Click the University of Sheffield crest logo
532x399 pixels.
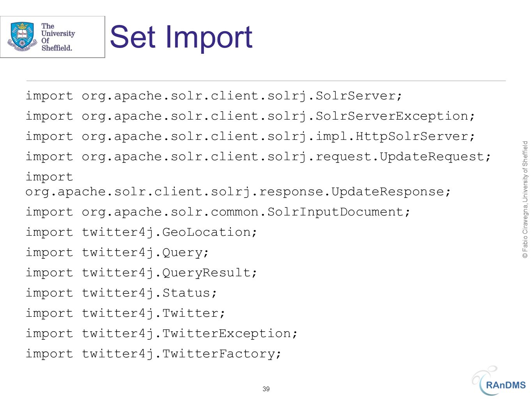point(22,37)
